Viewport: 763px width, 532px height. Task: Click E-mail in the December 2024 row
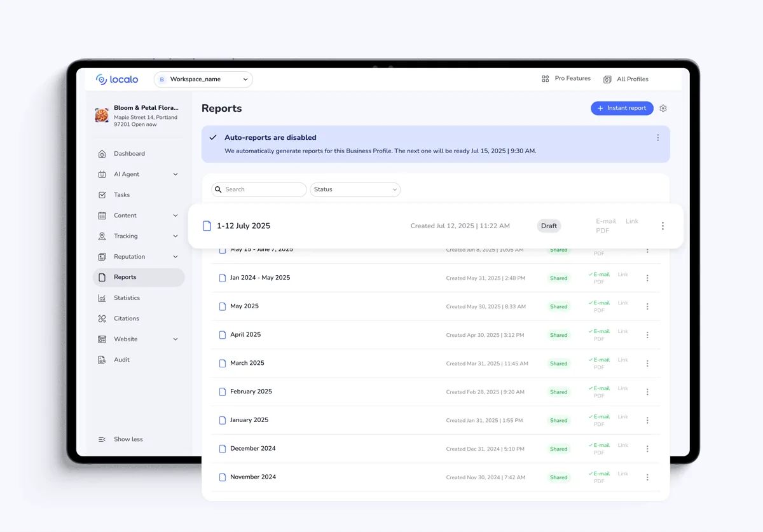click(600, 445)
